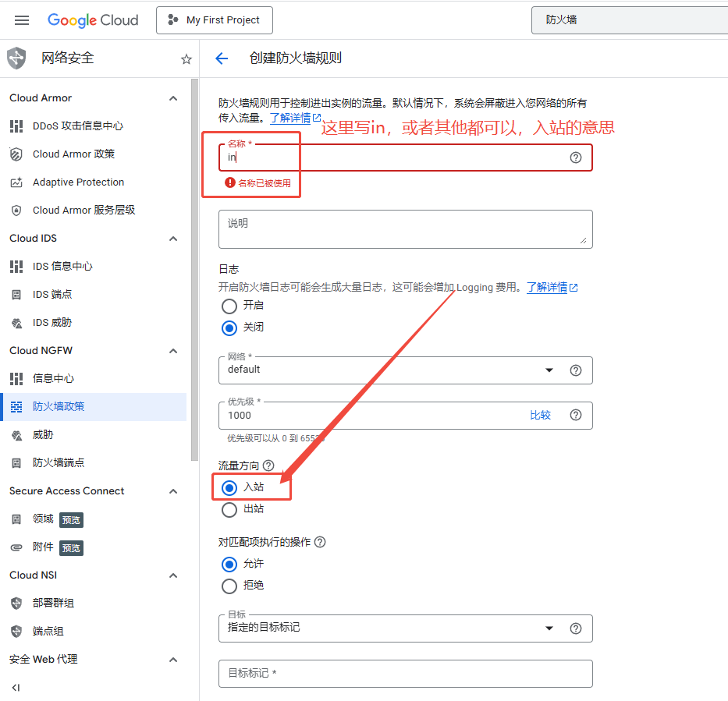Collapse the Cloud IDS section
This screenshot has width=728, height=701.
[x=173, y=239]
